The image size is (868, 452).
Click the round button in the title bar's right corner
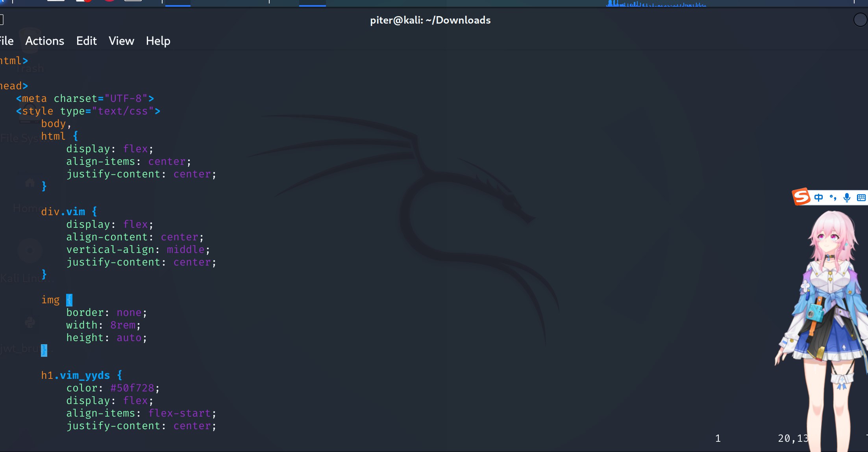(860, 20)
